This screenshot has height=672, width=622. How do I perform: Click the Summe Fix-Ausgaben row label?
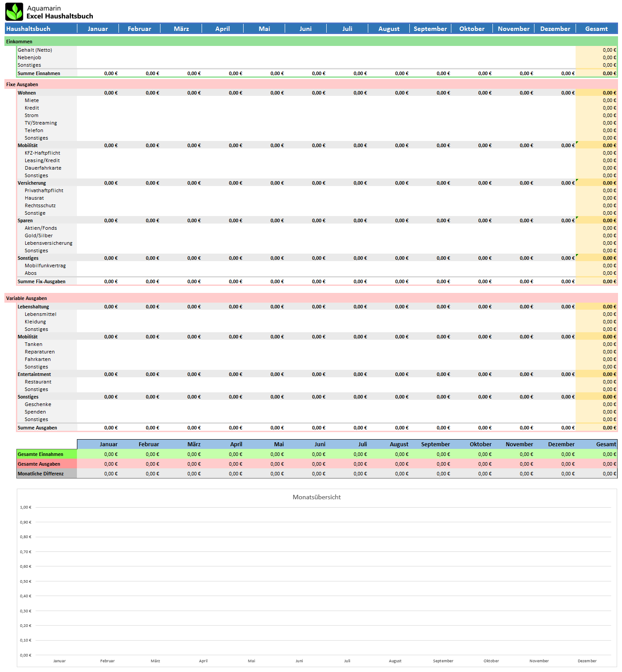tap(42, 281)
